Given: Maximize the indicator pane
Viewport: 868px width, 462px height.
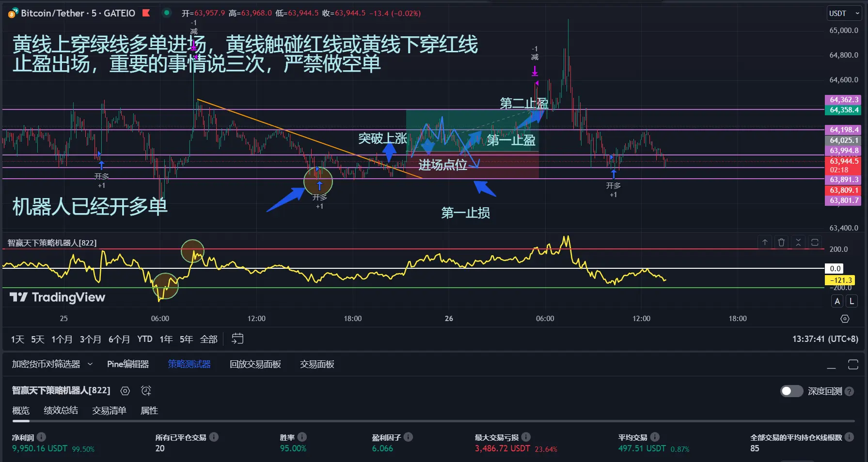Looking at the screenshot, I should pos(815,242).
